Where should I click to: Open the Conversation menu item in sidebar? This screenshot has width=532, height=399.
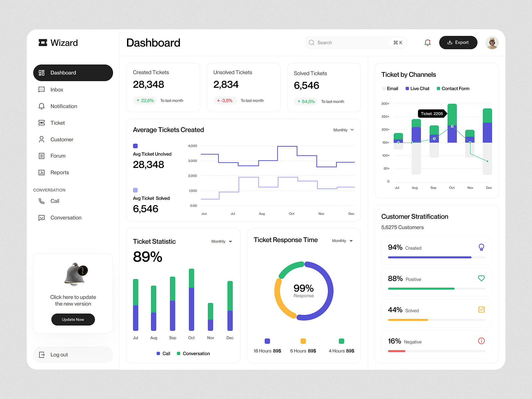(66, 217)
